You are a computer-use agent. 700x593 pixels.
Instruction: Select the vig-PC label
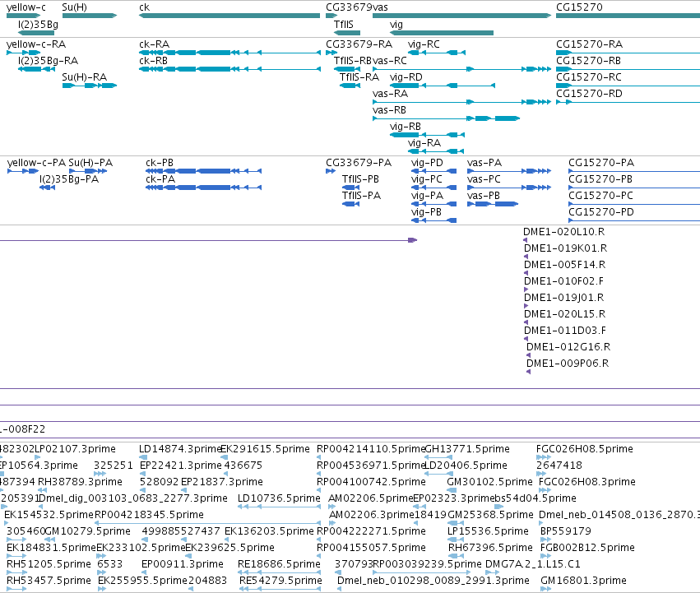(427, 179)
